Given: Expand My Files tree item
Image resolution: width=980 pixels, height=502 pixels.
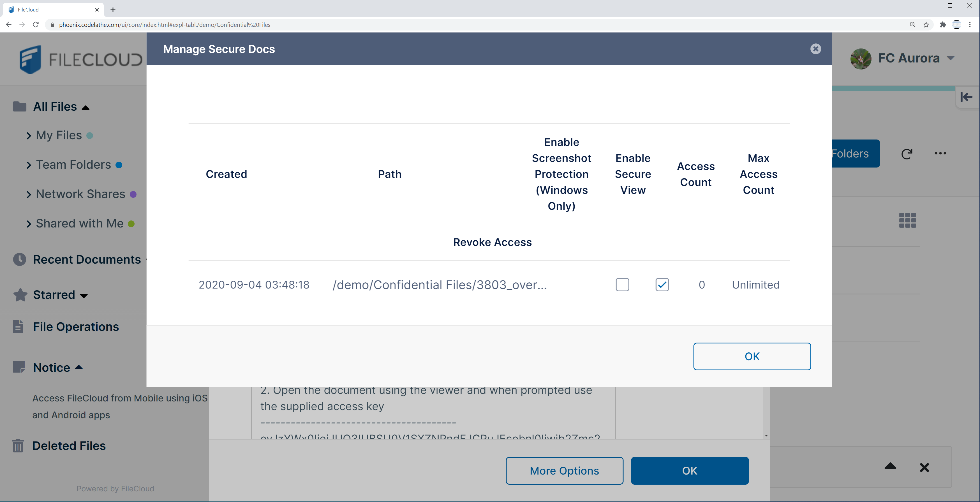Looking at the screenshot, I should pyautogui.click(x=29, y=135).
